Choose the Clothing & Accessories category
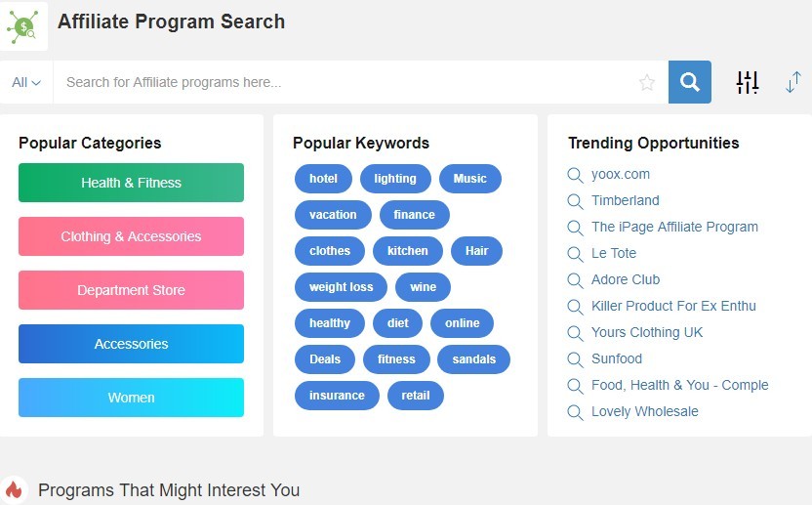The image size is (812, 505). pyautogui.click(x=131, y=236)
